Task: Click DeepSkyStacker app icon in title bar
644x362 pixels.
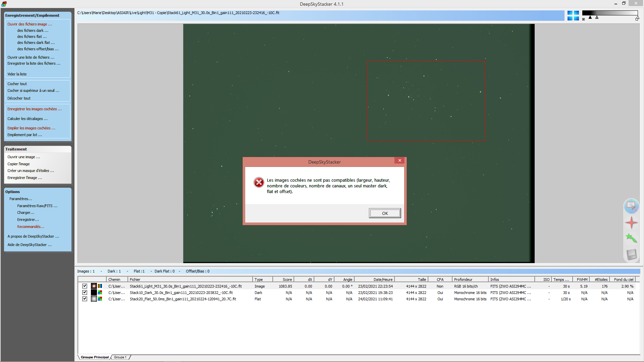Action: click(x=4, y=4)
